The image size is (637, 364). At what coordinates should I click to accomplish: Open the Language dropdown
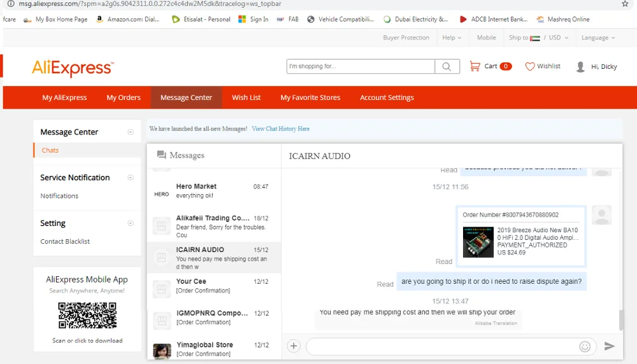click(x=598, y=38)
